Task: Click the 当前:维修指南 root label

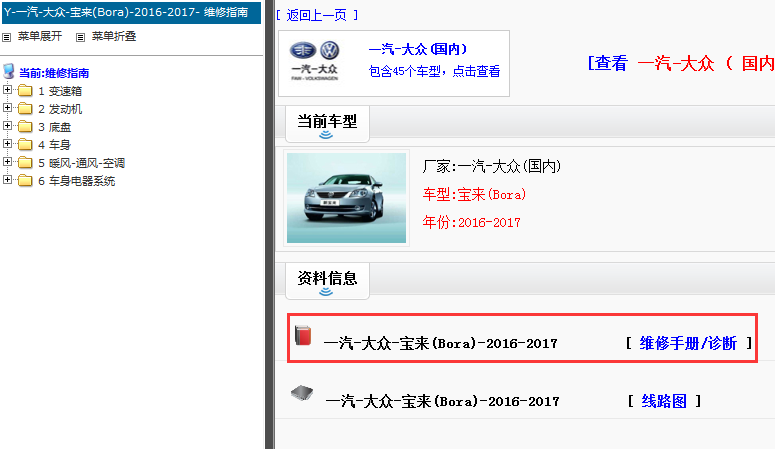Action: click(x=54, y=73)
